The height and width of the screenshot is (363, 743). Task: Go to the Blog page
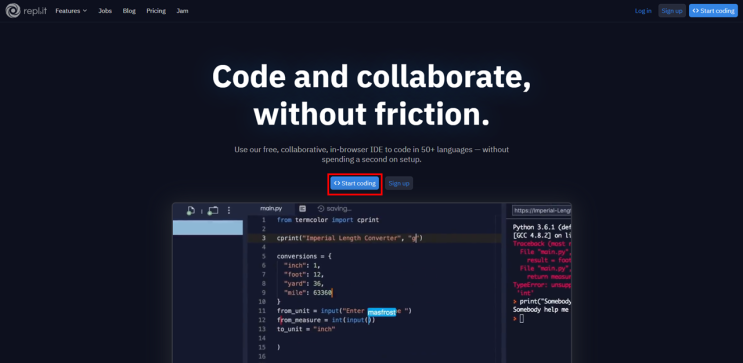(x=129, y=11)
